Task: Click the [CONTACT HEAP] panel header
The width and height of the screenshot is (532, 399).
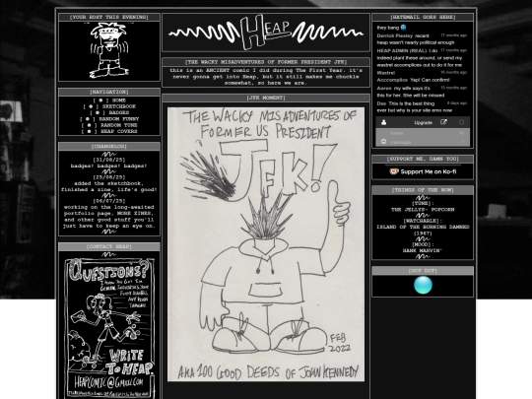Action: click(x=109, y=246)
